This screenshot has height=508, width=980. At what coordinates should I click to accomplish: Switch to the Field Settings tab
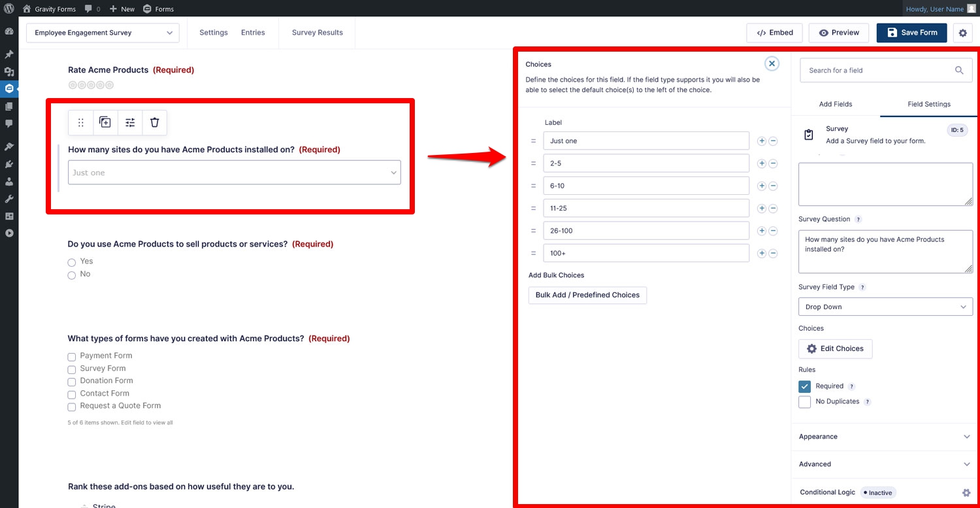929,104
